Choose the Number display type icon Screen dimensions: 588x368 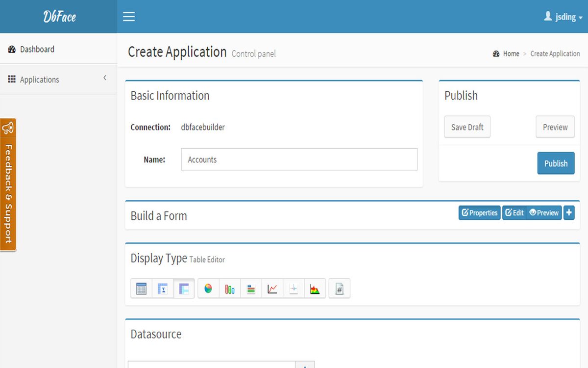[x=340, y=289]
